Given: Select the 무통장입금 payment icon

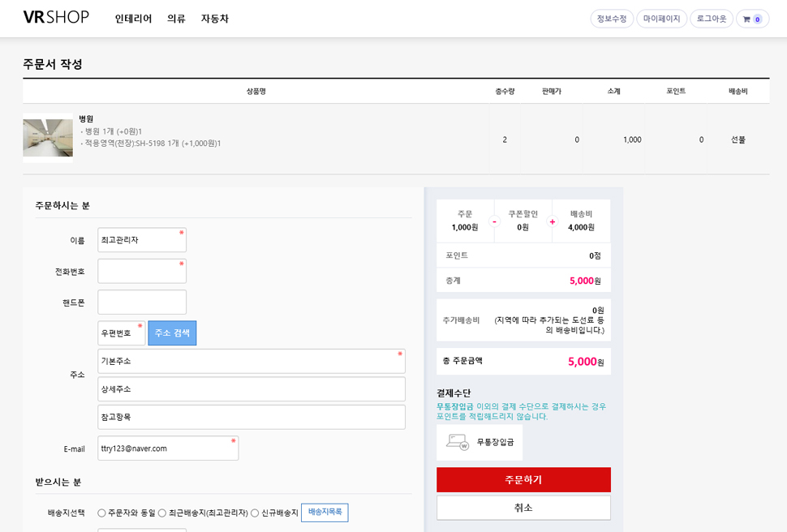Looking at the screenshot, I should coord(458,442).
